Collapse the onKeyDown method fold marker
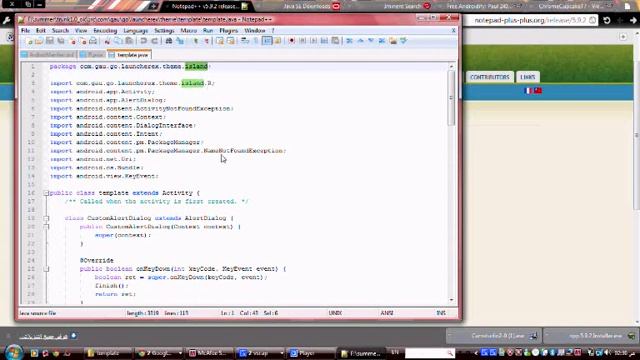This screenshot has height=360, width=640. click(x=46, y=269)
